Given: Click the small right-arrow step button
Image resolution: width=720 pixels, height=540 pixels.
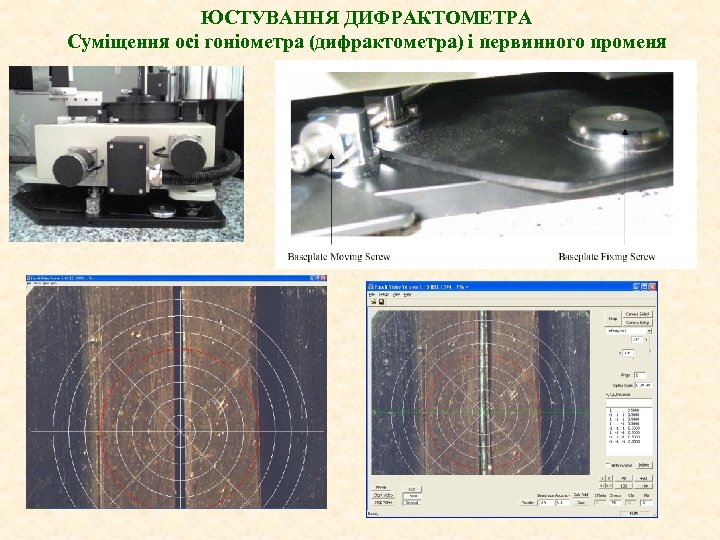Looking at the screenshot, I should 609,478.
